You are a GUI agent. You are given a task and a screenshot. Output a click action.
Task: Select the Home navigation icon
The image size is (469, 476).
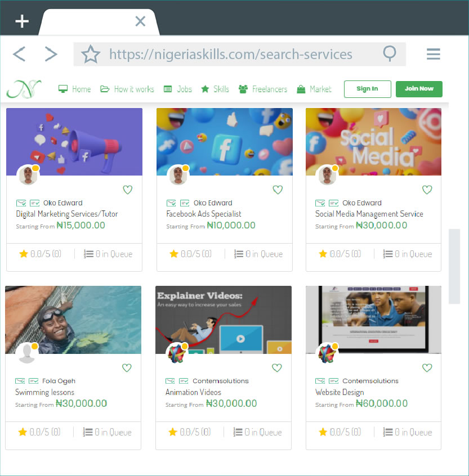pyautogui.click(x=62, y=88)
